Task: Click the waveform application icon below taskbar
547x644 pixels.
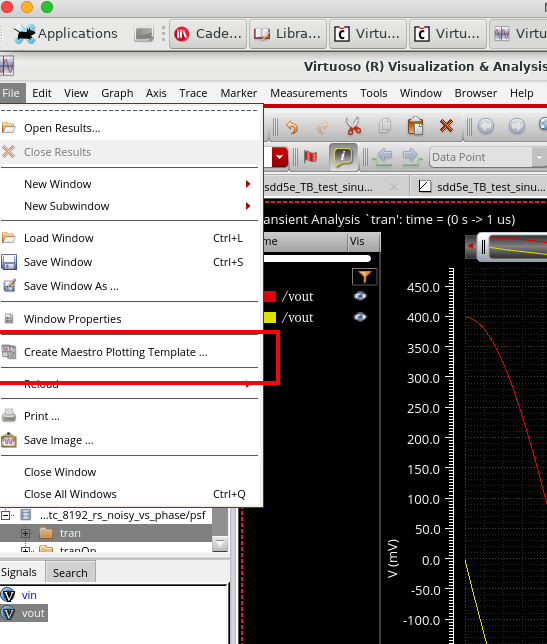Action: click(x=7, y=66)
